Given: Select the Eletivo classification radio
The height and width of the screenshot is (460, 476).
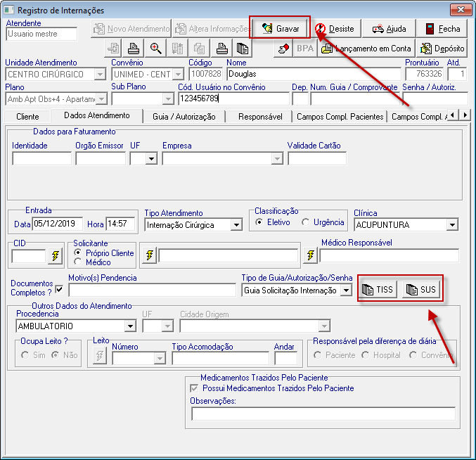Looking at the screenshot, I should click(x=259, y=222).
